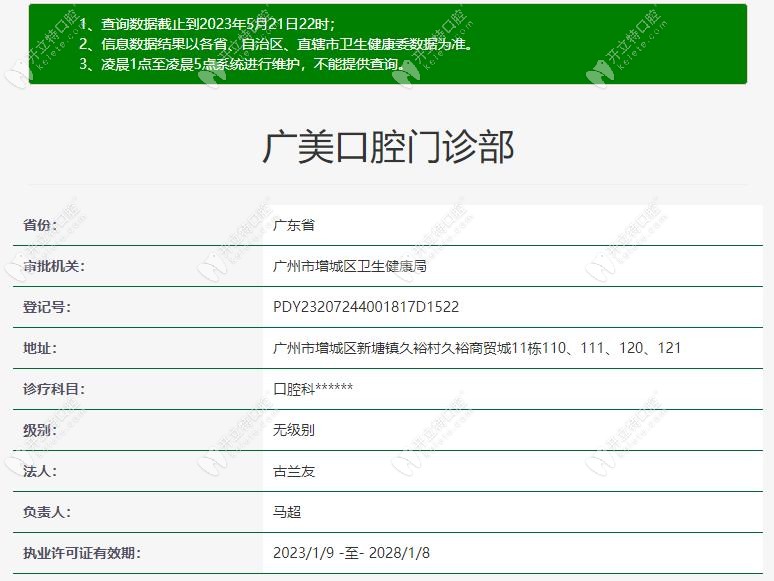Click the responsible person name 马超
Screen dimensions: 774x581
[x=287, y=512]
